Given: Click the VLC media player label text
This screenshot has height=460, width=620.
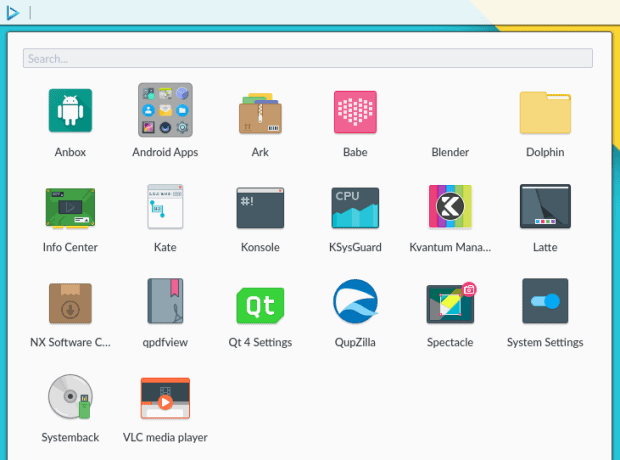Looking at the screenshot, I should [x=165, y=437].
